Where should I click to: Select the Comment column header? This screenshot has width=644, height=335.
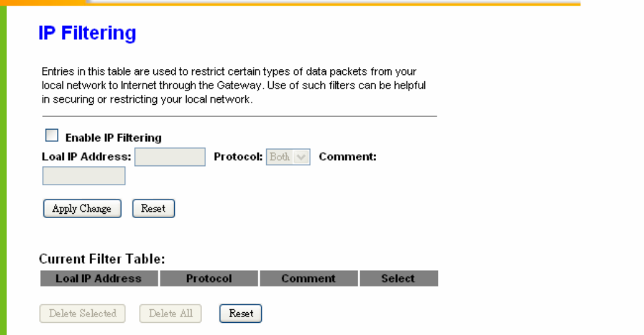coord(309,279)
